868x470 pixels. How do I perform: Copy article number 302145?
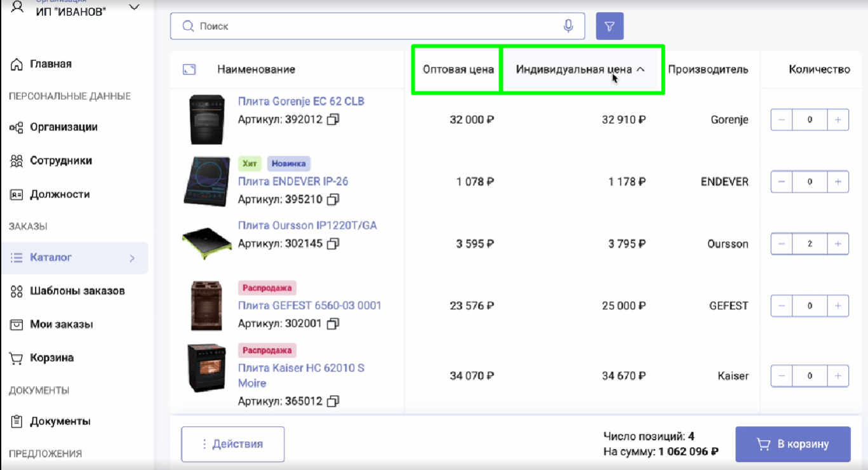[x=333, y=243]
